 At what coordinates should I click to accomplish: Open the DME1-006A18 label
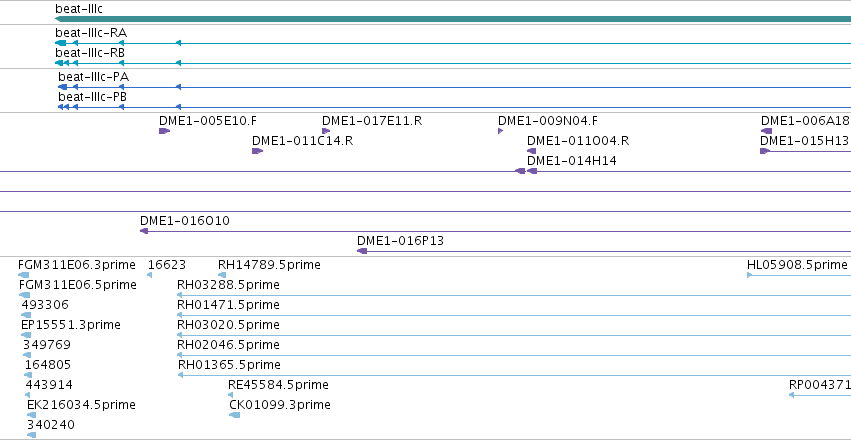click(805, 121)
